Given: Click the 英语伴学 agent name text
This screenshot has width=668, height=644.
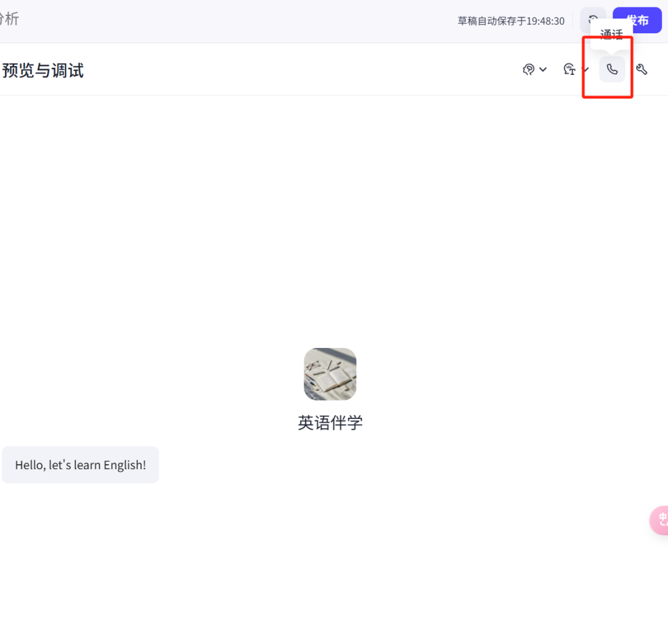Looking at the screenshot, I should click(330, 423).
